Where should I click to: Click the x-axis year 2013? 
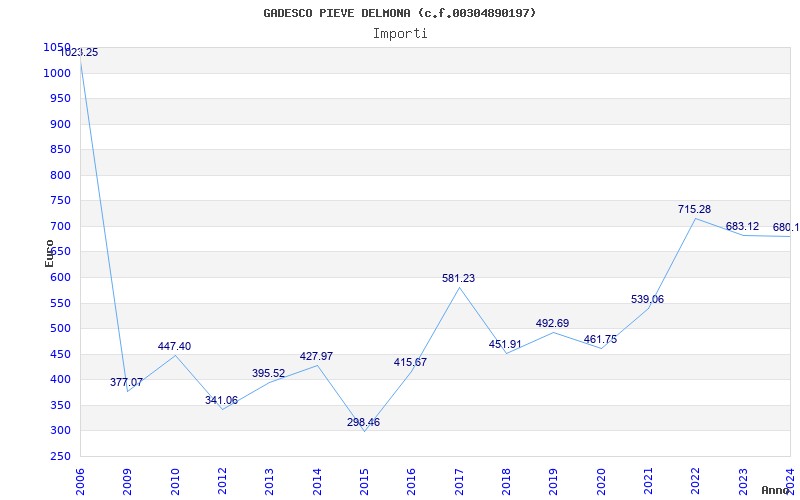click(x=269, y=481)
